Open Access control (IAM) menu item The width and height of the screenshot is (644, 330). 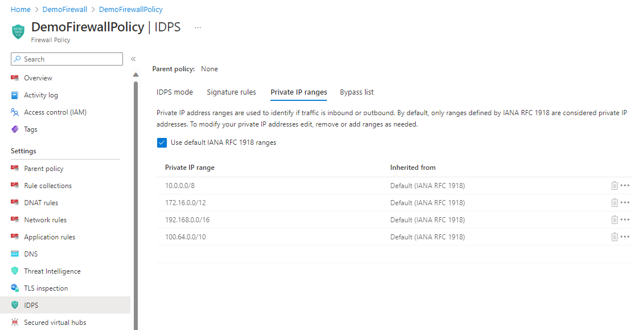tap(55, 112)
